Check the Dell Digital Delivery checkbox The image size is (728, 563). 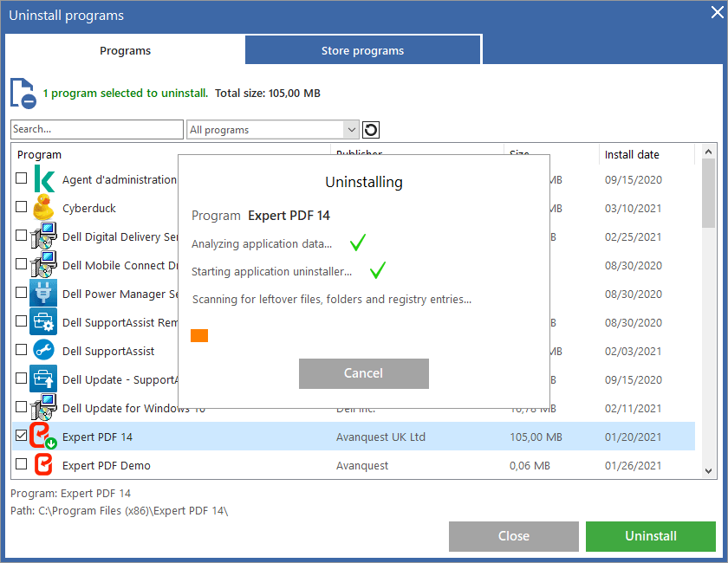[x=22, y=236]
